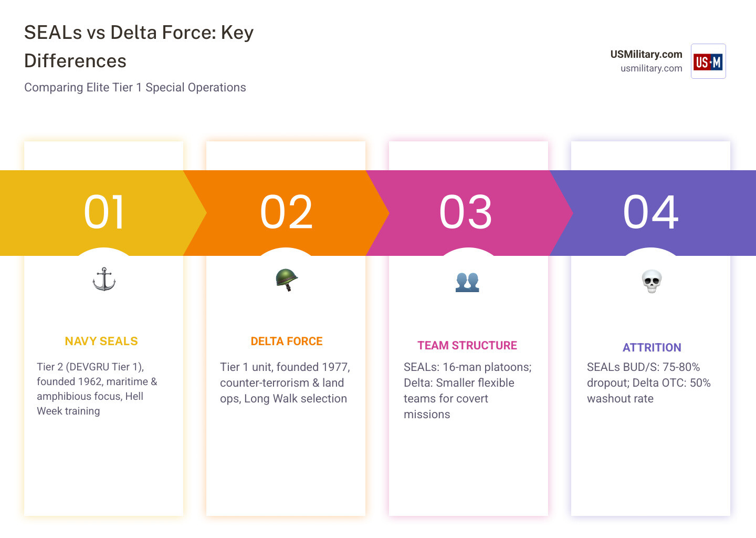The width and height of the screenshot is (756, 538).
Task: Click the skull icon above Attrition
Action: pos(652,281)
